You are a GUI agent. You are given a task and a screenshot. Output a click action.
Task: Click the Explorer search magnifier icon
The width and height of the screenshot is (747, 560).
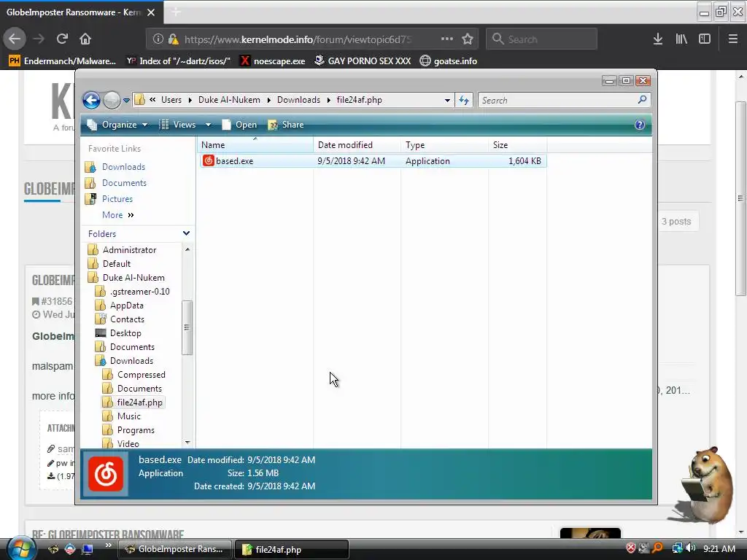click(x=642, y=99)
